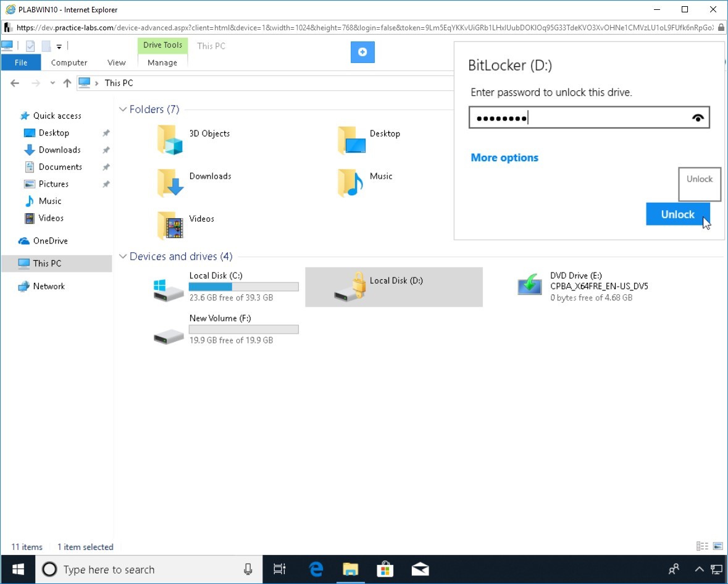Open recent locations dropdown arrow
This screenshot has height=584, width=728.
[52, 83]
